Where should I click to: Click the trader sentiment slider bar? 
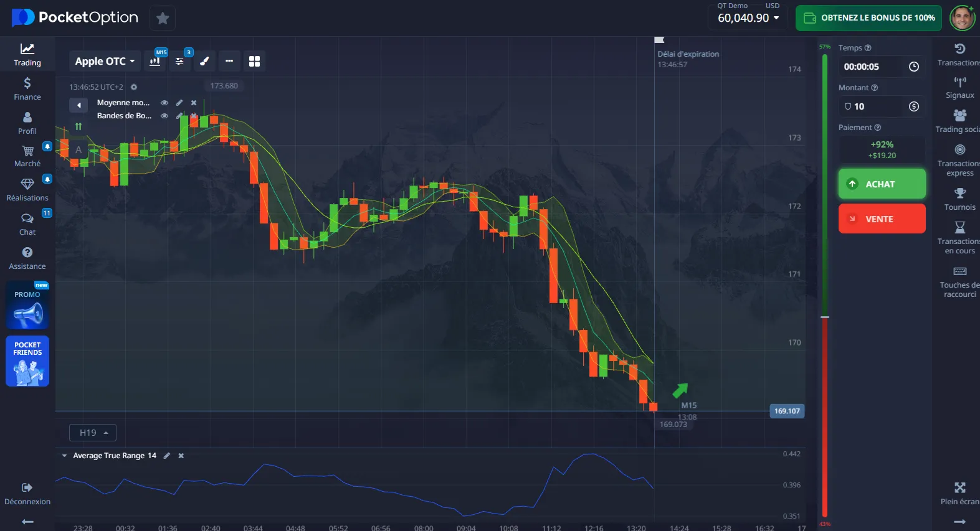[825, 286]
